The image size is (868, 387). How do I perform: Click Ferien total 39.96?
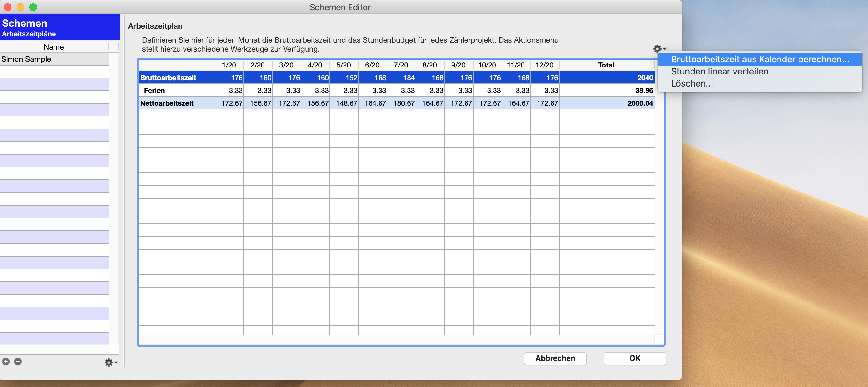coord(606,90)
